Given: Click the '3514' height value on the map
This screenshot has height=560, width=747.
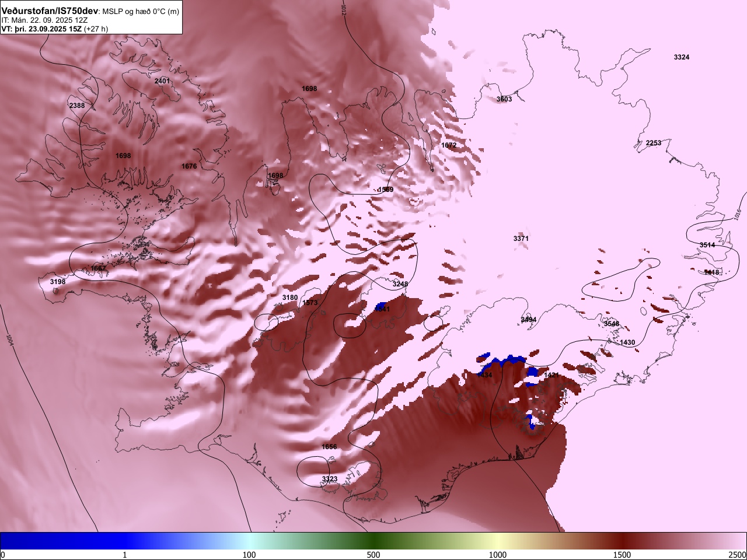Looking at the screenshot, I should [707, 245].
